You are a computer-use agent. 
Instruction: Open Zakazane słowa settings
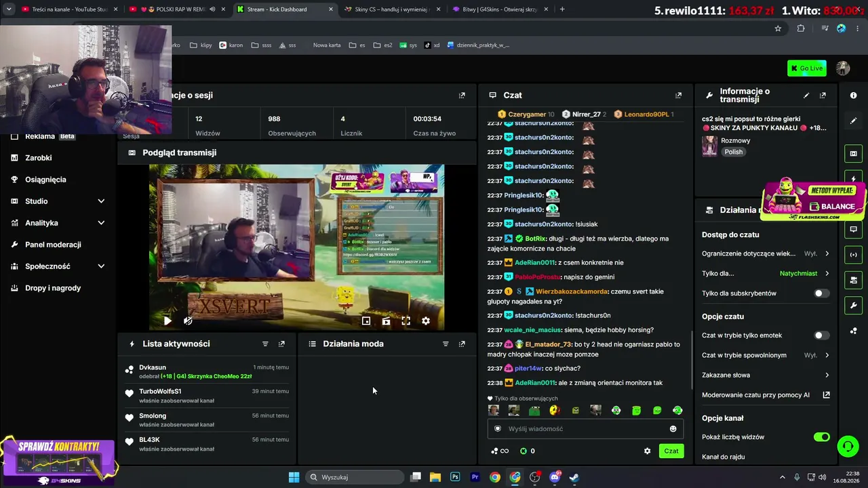[x=766, y=375]
